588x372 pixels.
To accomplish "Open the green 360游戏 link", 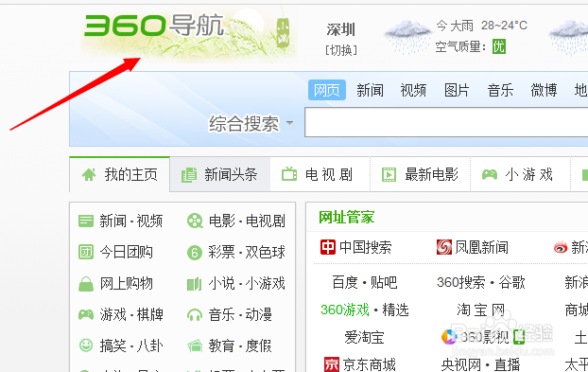I will pos(345,310).
